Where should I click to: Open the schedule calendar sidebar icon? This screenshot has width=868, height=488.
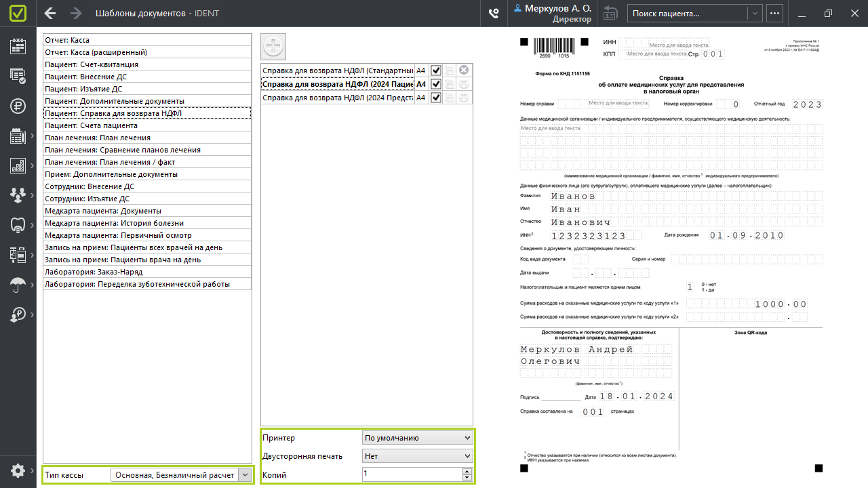[18, 46]
